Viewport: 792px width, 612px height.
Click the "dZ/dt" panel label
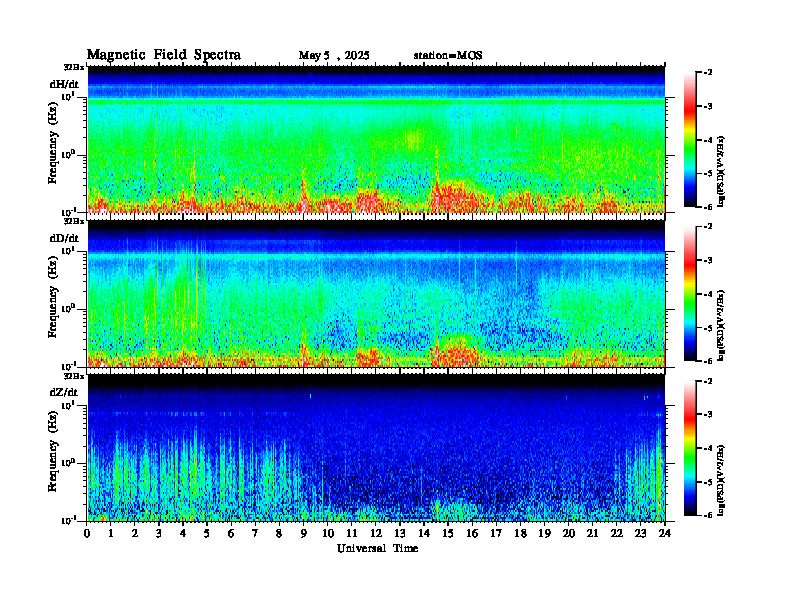(x=64, y=392)
